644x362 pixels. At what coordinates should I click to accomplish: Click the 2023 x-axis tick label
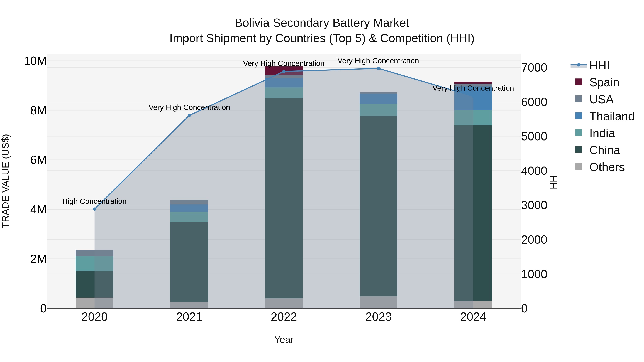tap(379, 317)
